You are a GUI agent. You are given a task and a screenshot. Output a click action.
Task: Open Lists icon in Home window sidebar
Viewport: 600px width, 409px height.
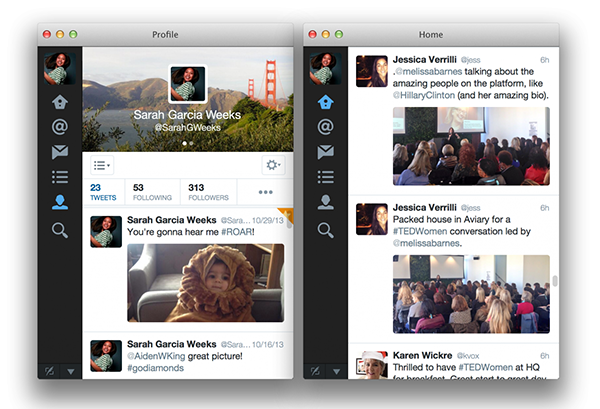pyautogui.click(x=325, y=177)
